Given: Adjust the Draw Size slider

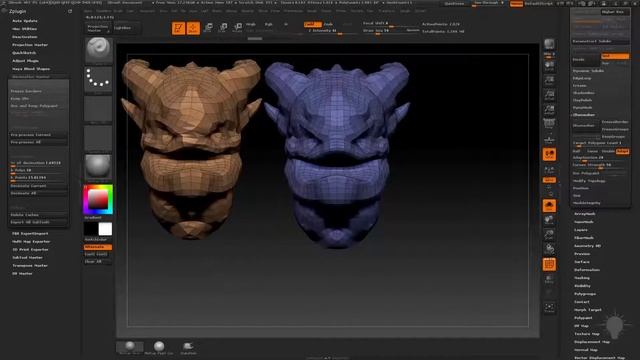Looking at the screenshot, I should [391, 31].
